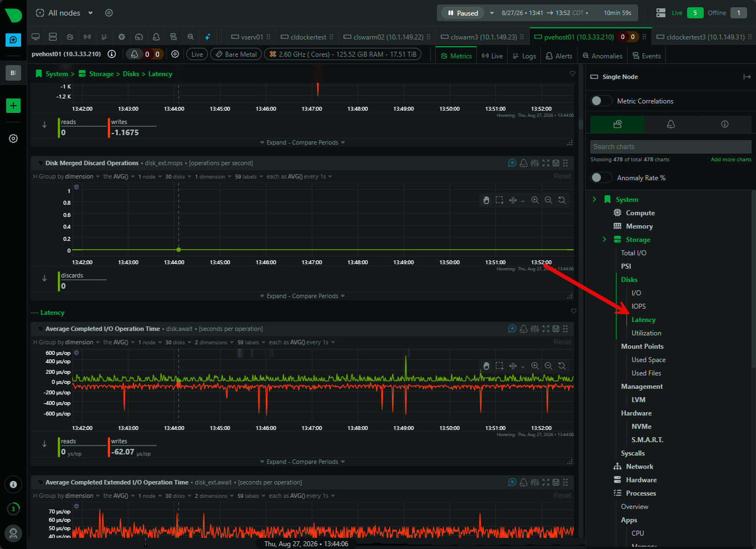
Task: Click the info circle icon at sidebar bottom
Action: (13, 484)
